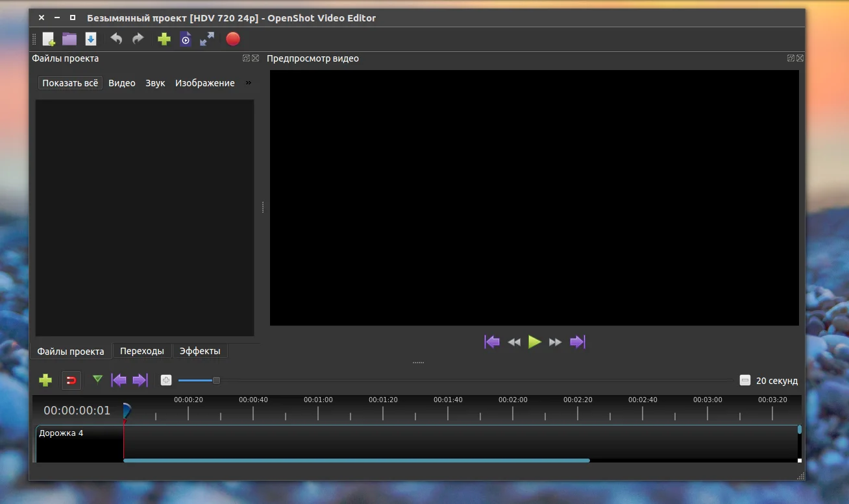Image resolution: width=849 pixels, height=504 pixels.
Task: Open a project with the folder icon
Action: point(69,39)
